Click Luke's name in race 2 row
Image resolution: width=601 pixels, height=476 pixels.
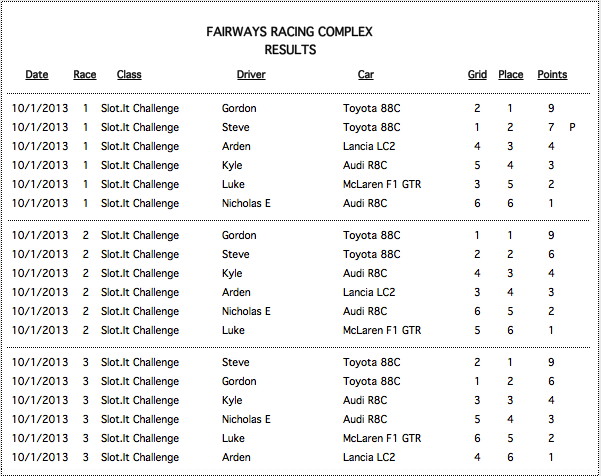(233, 330)
